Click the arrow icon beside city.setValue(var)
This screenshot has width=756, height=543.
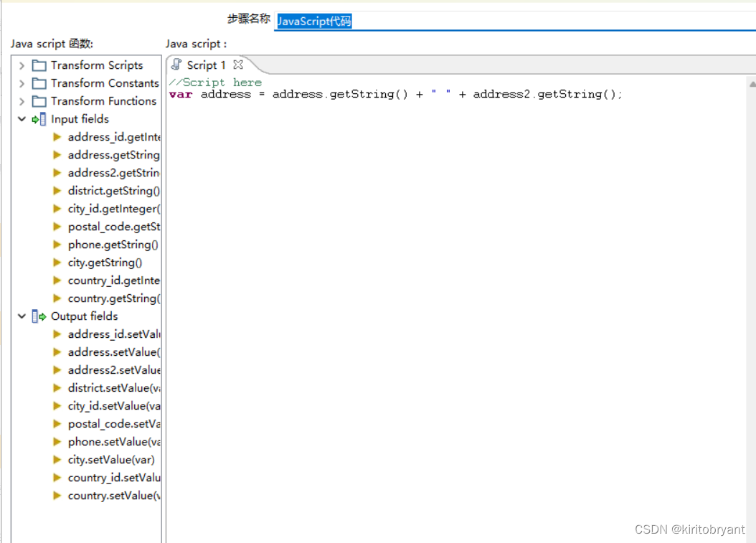(57, 460)
